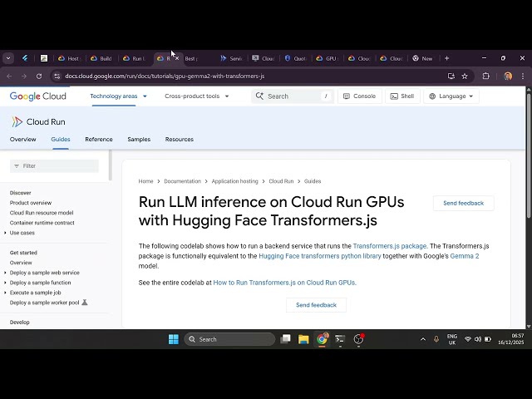Open the Guides navigation tab
The image size is (532, 399).
tap(61, 139)
